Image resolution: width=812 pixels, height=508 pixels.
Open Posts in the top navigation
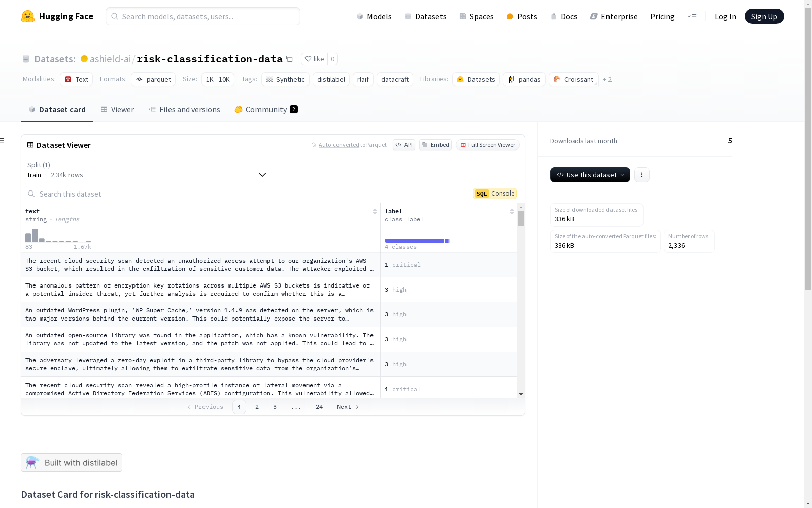tap(522, 16)
